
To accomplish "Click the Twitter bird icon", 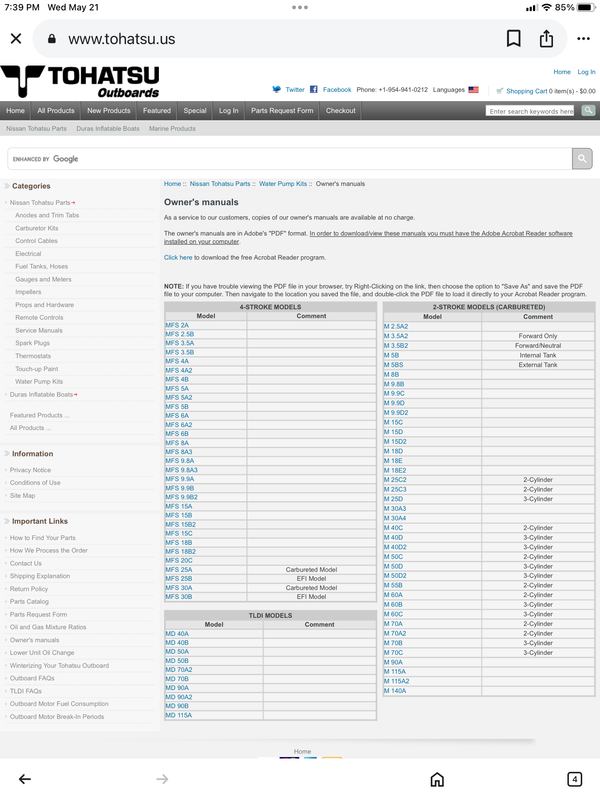I will pyautogui.click(x=277, y=89).
